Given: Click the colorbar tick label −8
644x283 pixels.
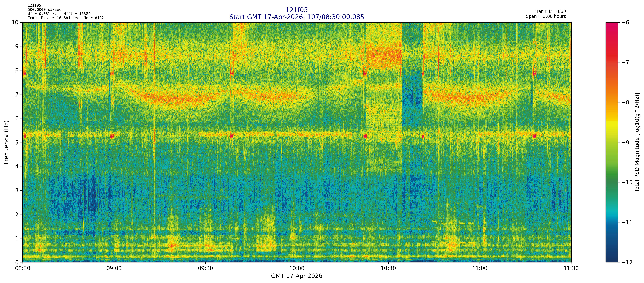Looking at the screenshot, I should (625, 102).
